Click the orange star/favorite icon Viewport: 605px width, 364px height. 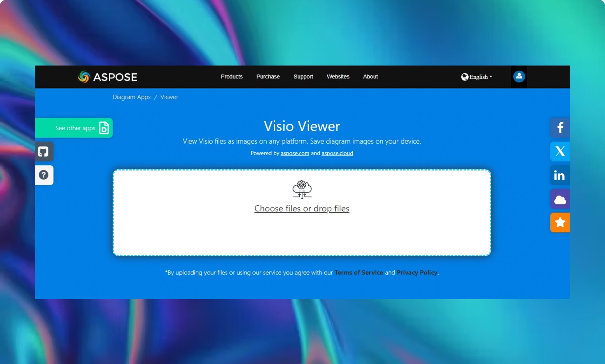click(x=560, y=222)
